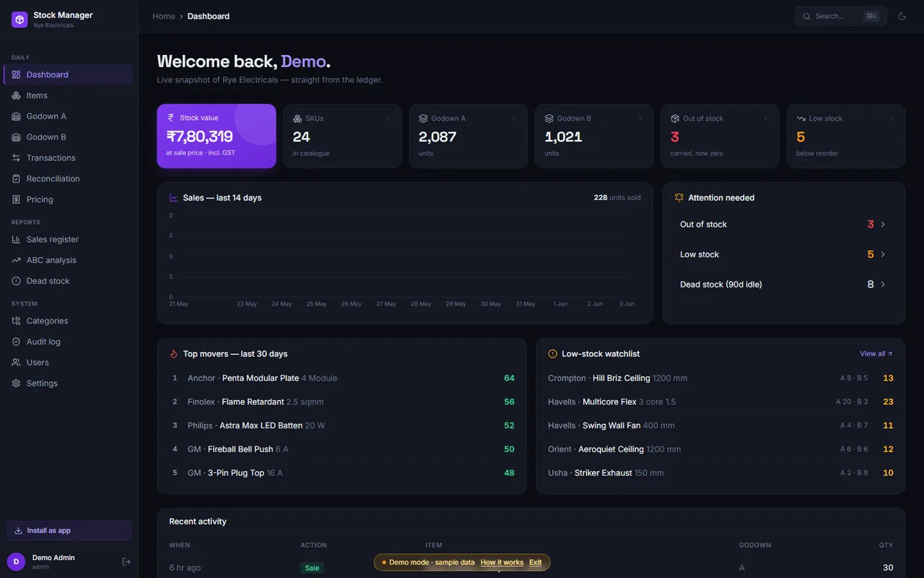Screen dimensions: 924x578
Task: Select GM 3-Pin Plug Top row
Action: point(341,473)
